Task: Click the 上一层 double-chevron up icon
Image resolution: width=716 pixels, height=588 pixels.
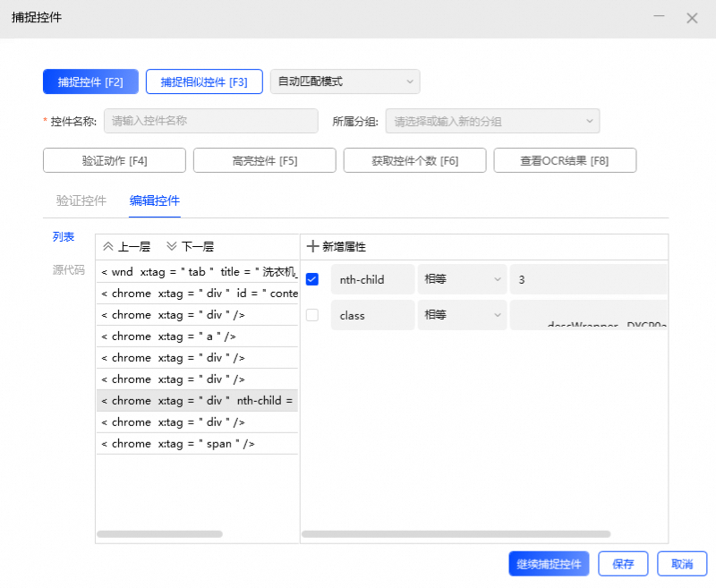Action: 108,246
